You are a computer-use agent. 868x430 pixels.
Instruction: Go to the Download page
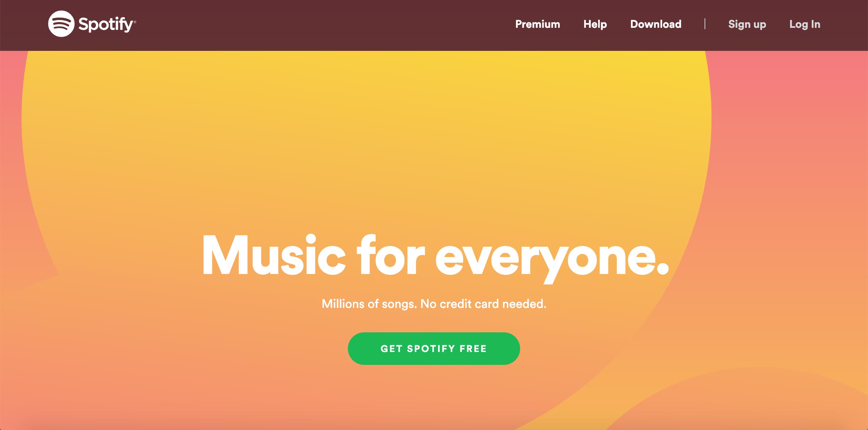pyautogui.click(x=656, y=24)
